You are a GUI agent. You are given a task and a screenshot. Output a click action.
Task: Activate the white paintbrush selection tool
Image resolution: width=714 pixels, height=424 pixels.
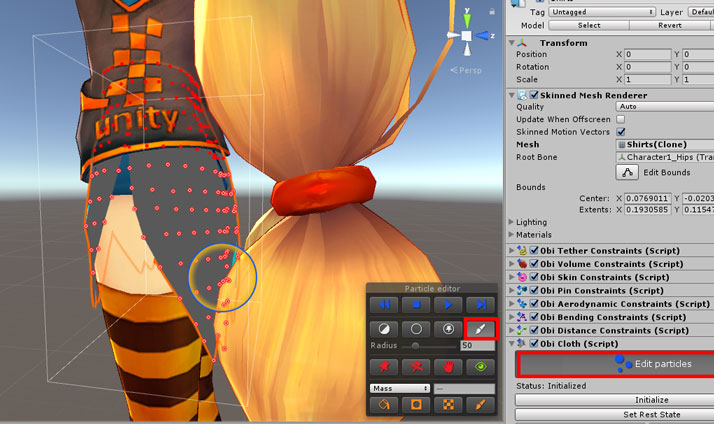tap(480, 329)
